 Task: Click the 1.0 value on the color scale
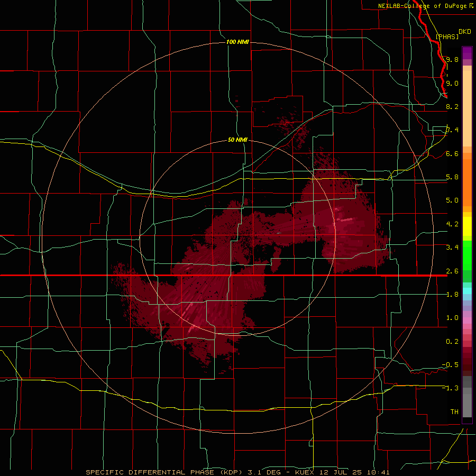click(x=452, y=318)
